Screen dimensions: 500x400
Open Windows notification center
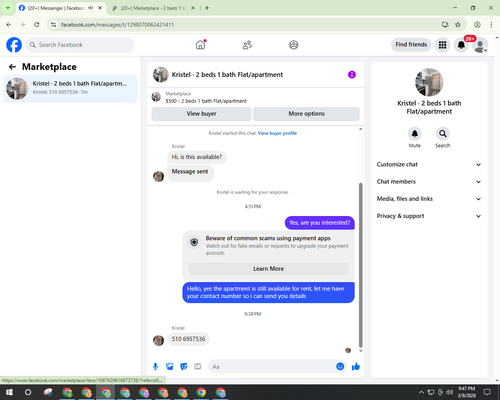487,392
